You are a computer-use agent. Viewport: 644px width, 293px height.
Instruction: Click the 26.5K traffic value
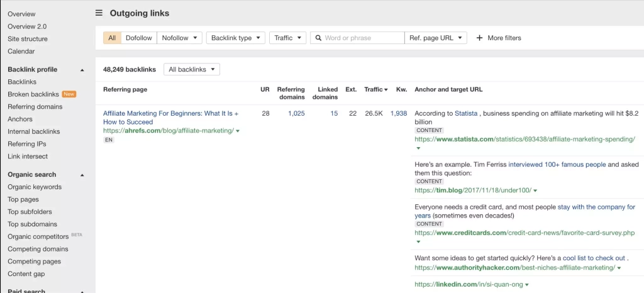click(x=374, y=114)
